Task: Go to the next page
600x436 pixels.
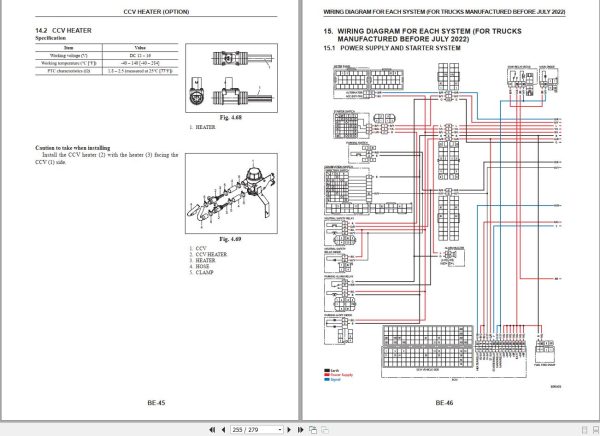Action: pyautogui.click(x=289, y=430)
